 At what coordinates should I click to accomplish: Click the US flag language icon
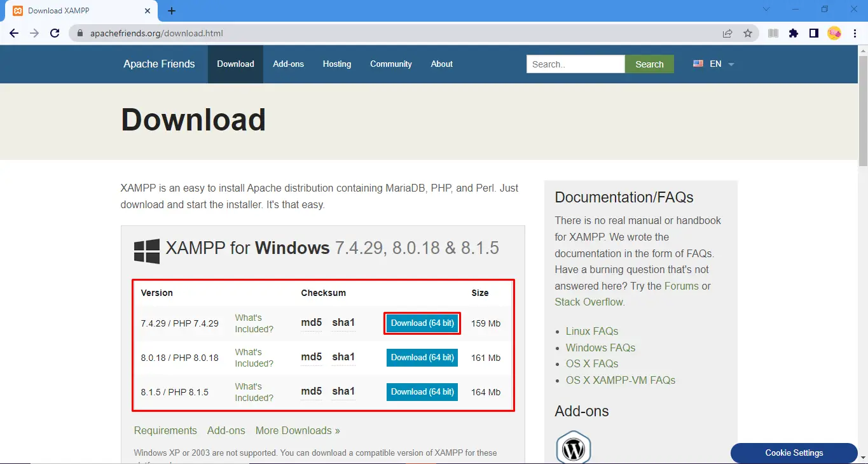tap(698, 64)
